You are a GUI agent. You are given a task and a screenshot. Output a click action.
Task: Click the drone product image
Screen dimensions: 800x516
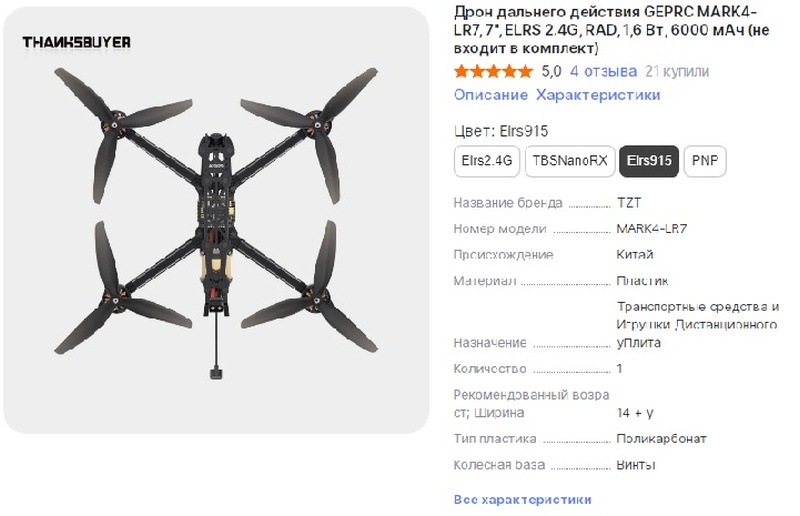pyautogui.click(x=216, y=220)
